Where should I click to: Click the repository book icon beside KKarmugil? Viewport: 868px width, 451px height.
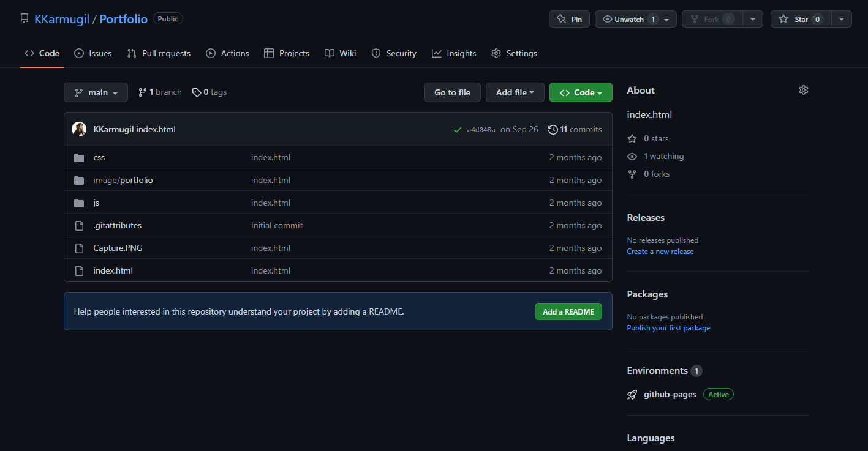[25, 19]
